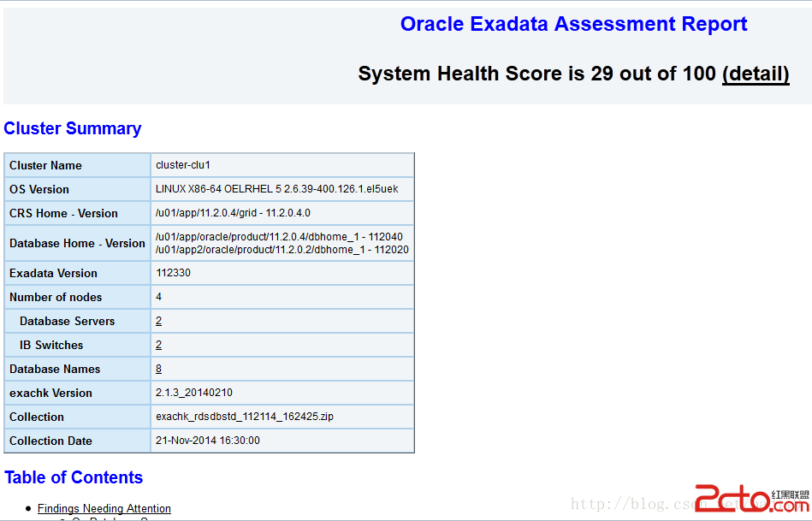The height and width of the screenshot is (521, 812).
Task: Select the "Cluster Name" row label
Action: coord(45,165)
